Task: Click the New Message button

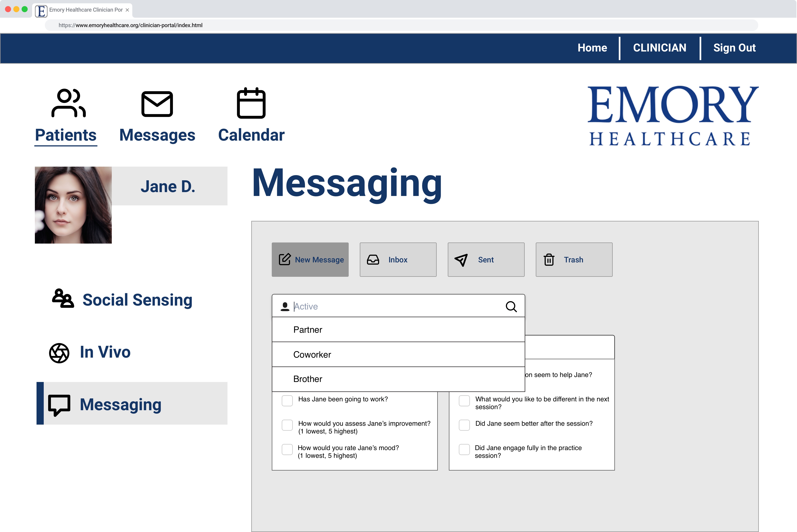Action: [310, 260]
